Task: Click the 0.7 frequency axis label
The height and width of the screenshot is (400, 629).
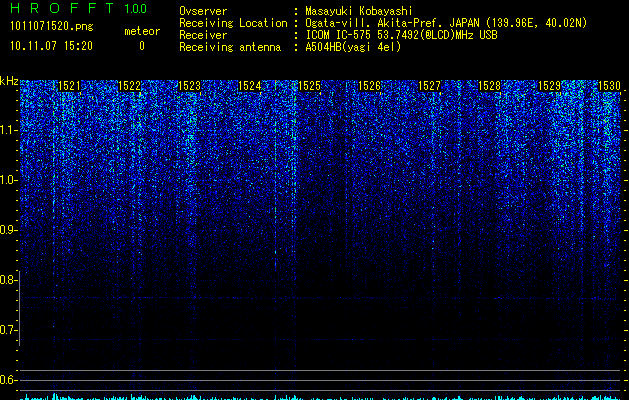Action: pos(9,330)
